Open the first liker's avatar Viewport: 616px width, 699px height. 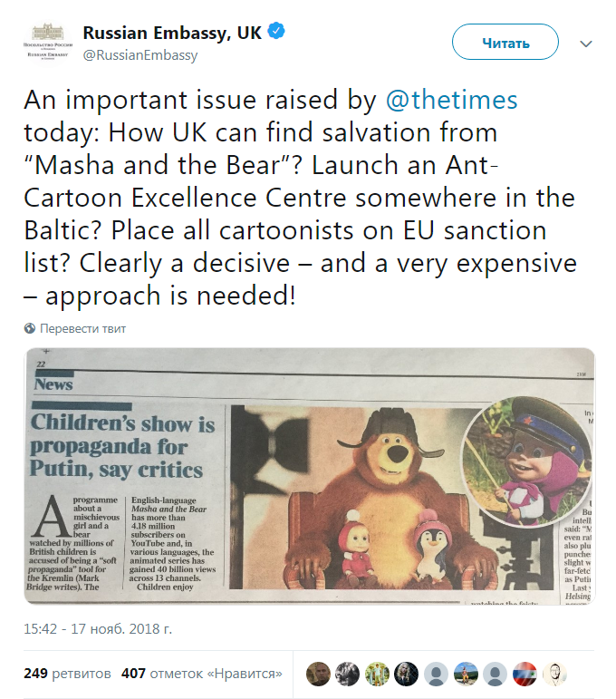pos(318,674)
